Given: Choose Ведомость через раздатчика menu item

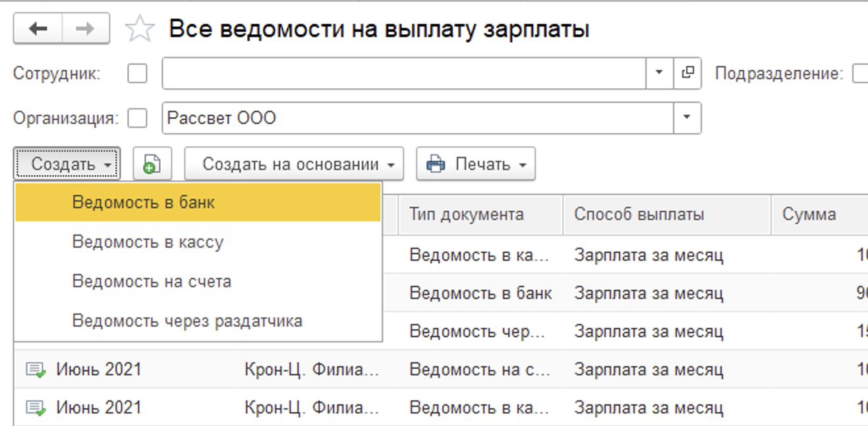Looking at the screenshot, I should click(x=198, y=321).
